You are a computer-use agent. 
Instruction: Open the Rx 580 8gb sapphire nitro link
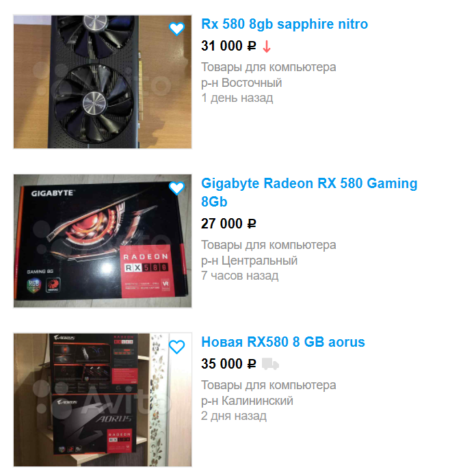[x=285, y=24]
